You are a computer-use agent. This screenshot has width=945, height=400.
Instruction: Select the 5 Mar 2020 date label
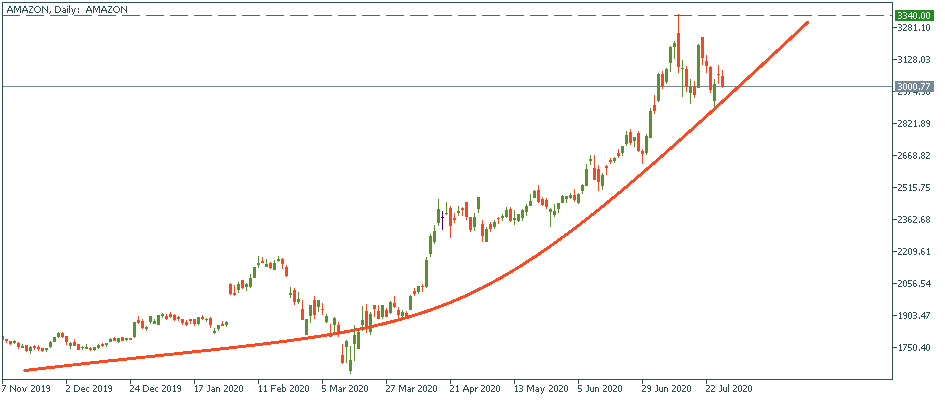click(x=346, y=388)
